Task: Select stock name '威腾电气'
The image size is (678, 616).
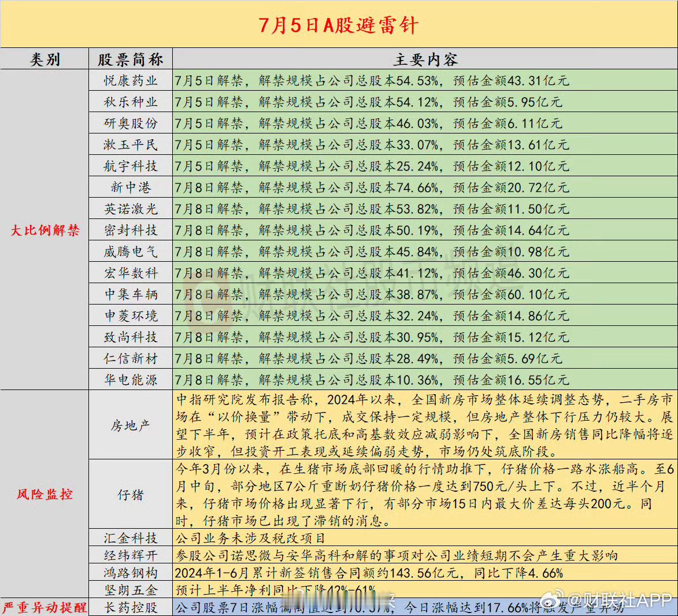Action: tap(131, 251)
